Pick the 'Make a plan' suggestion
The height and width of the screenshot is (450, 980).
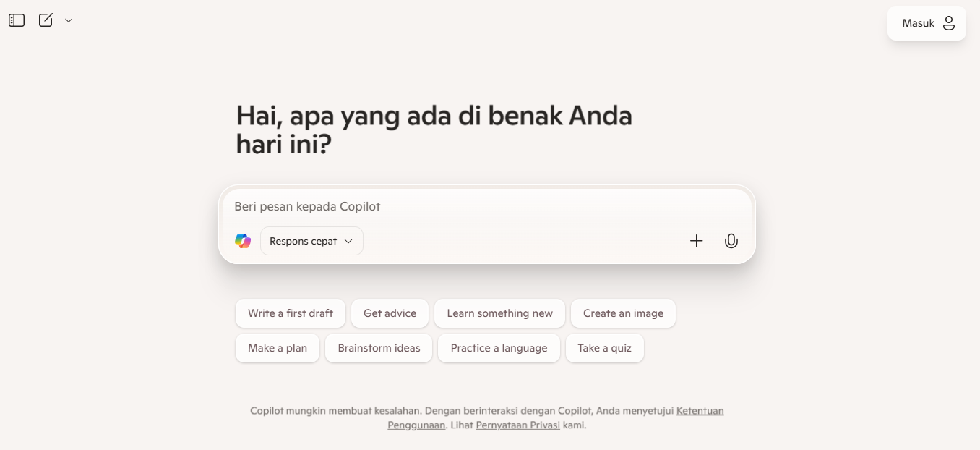278,348
